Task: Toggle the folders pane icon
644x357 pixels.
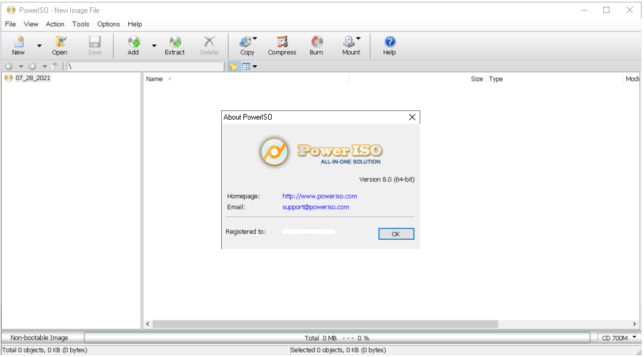Action: 234,67
